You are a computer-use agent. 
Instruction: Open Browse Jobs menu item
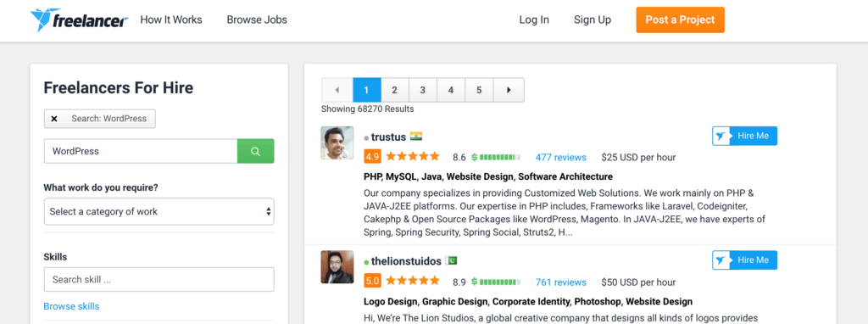coord(257,20)
